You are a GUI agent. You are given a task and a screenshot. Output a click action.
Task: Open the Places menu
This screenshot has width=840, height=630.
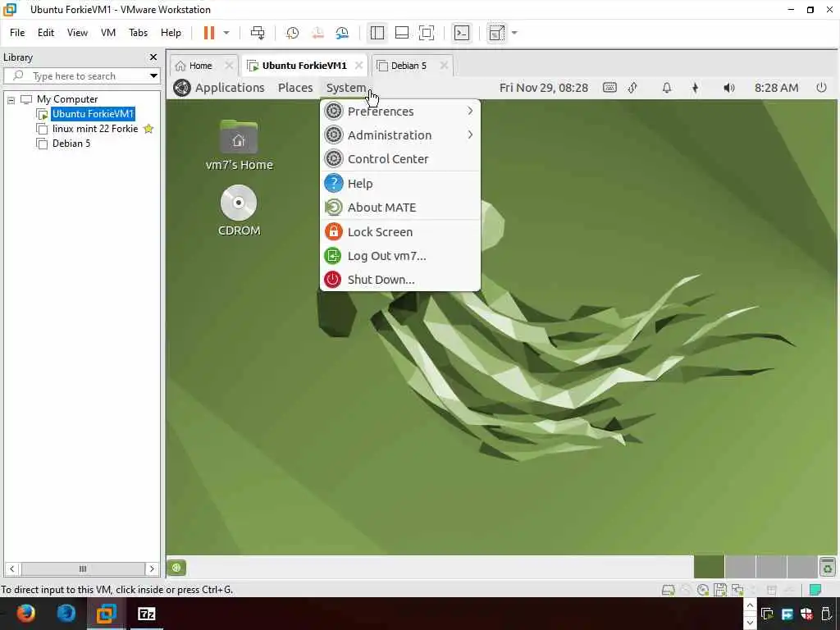pyautogui.click(x=295, y=88)
